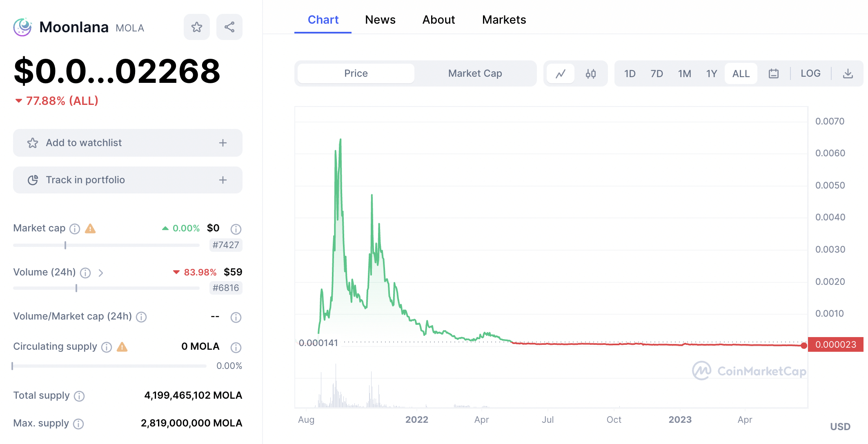868x444 pixels.
Task: Set chart range to 1D
Action: [x=630, y=73]
